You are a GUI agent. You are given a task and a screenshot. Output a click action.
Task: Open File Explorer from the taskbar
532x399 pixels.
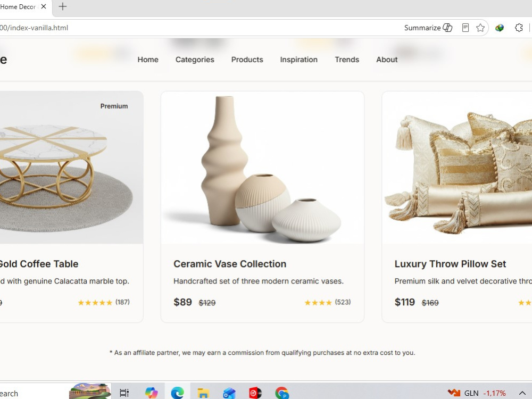coord(203,393)
